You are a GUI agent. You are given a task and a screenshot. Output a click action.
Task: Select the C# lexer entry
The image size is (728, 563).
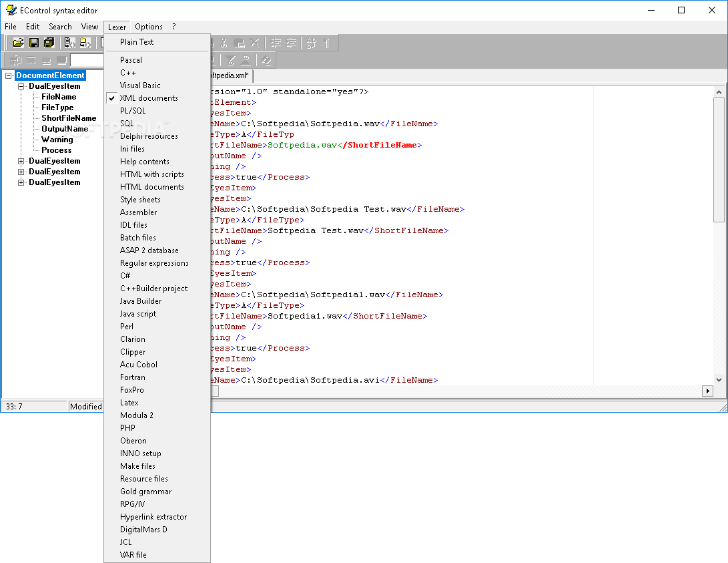pos(157,276)
